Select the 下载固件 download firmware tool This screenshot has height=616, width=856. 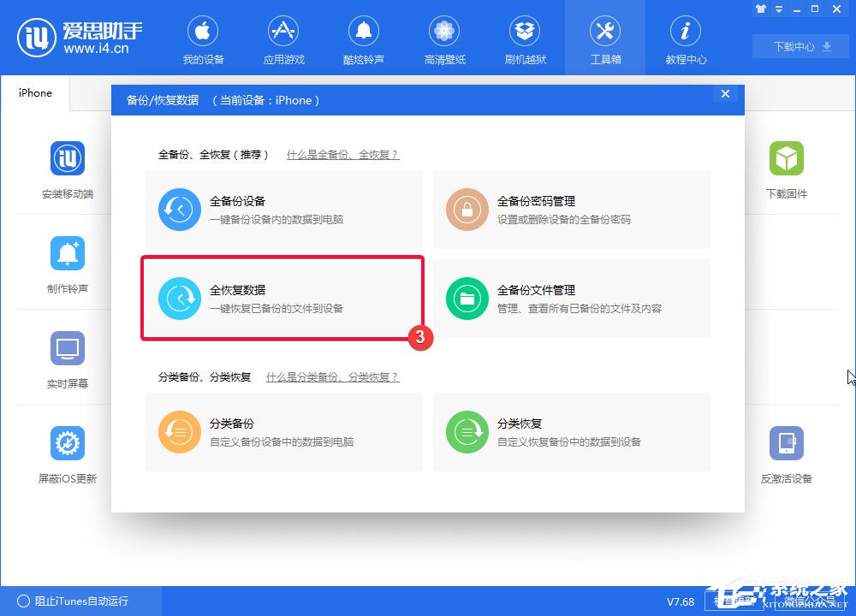point(787,168)
